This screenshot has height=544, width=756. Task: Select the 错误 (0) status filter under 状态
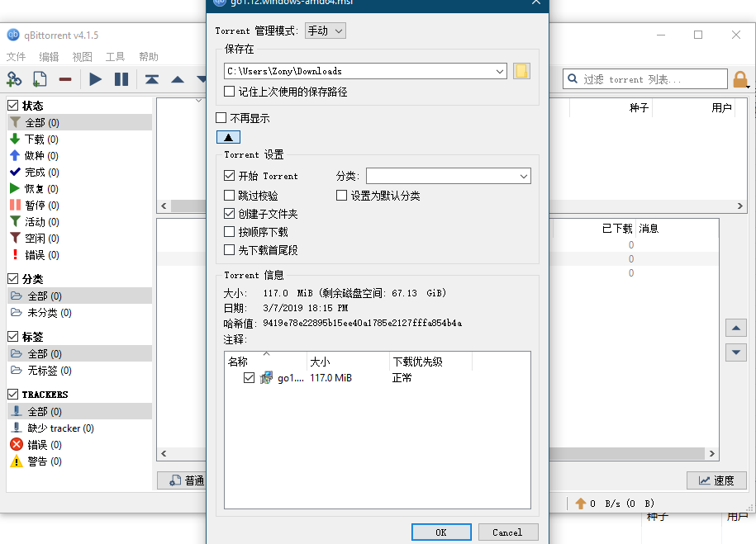79,255
